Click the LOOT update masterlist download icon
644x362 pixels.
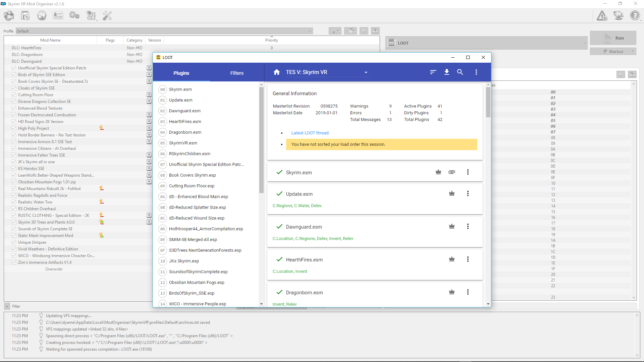447,72
